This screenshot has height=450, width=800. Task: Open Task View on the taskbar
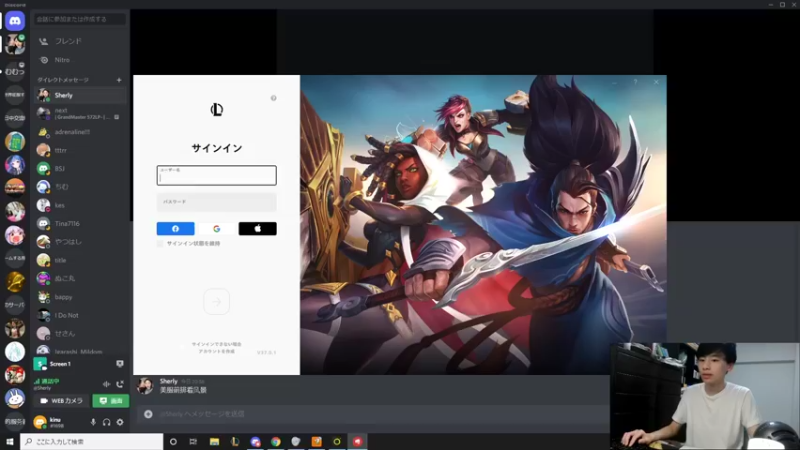pyautogui.click(x=193, y=442)
